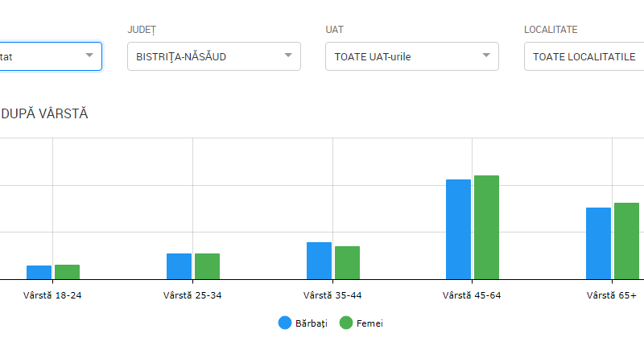Expand the UAT dropdown with TOATE UAT-urile

coord(411,56)
